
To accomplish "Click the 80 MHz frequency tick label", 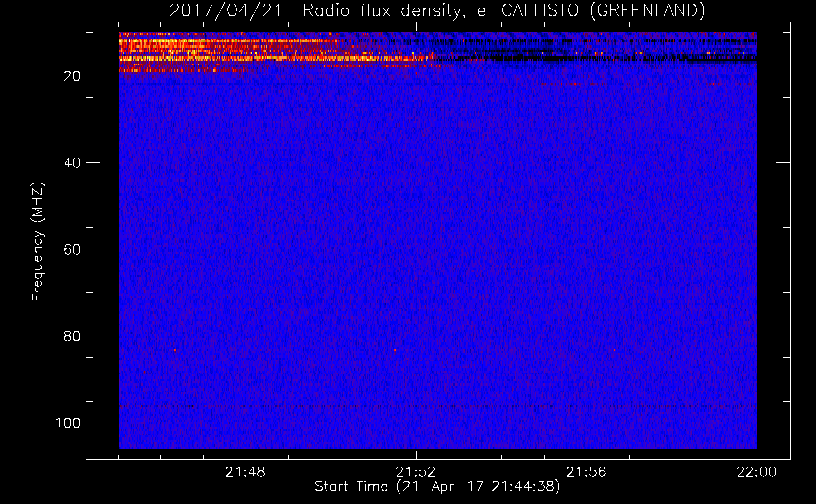I will pyautogui.click(x=72, y=336).
